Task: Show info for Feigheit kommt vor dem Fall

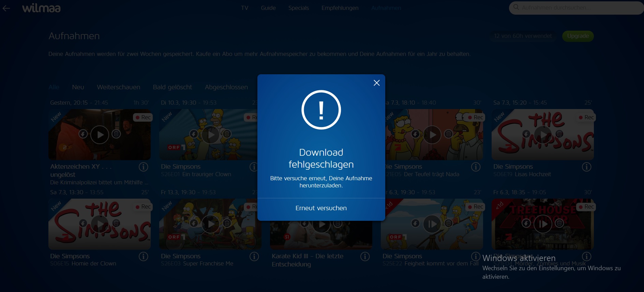Action: coord(476,257)
